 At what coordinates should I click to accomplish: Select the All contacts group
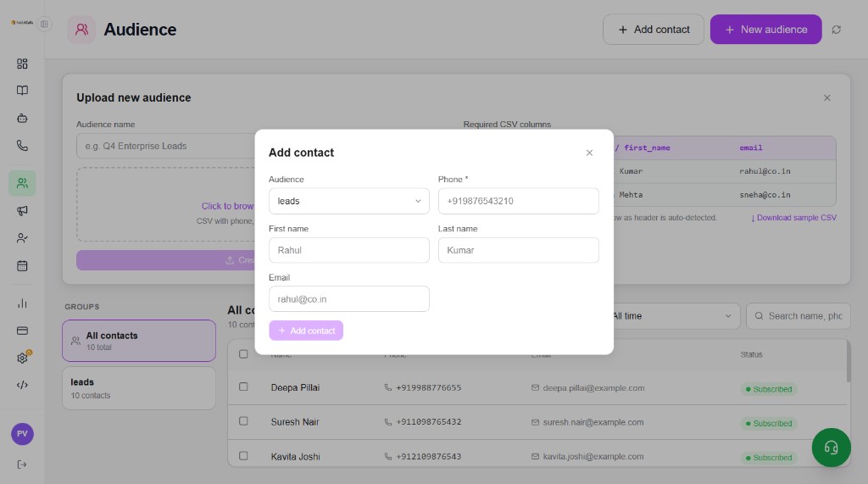[x=139, y=341]
